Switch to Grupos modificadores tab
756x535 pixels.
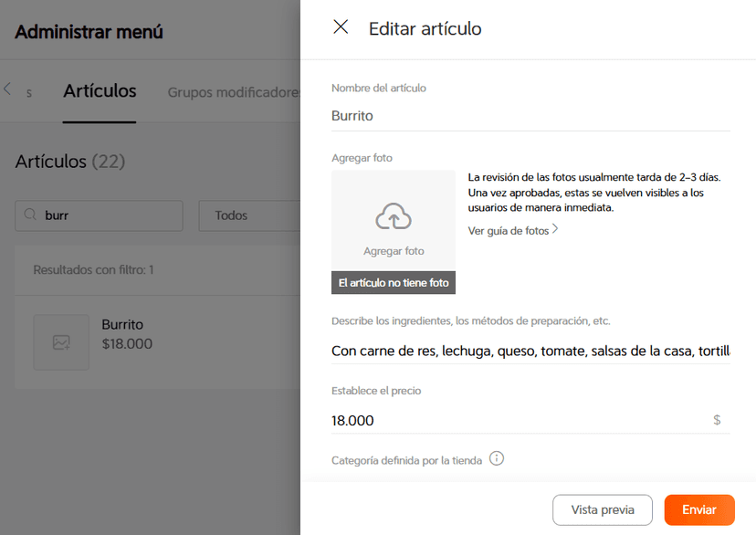click(233, 92)
